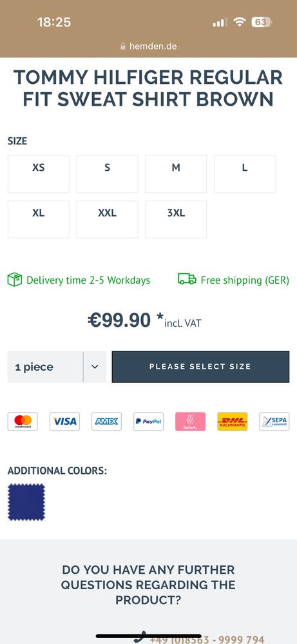This screenshot has width=297, height=644.
Task: Click the Please Select Size button
Action: pyautogui.click(x=200, y=367)
